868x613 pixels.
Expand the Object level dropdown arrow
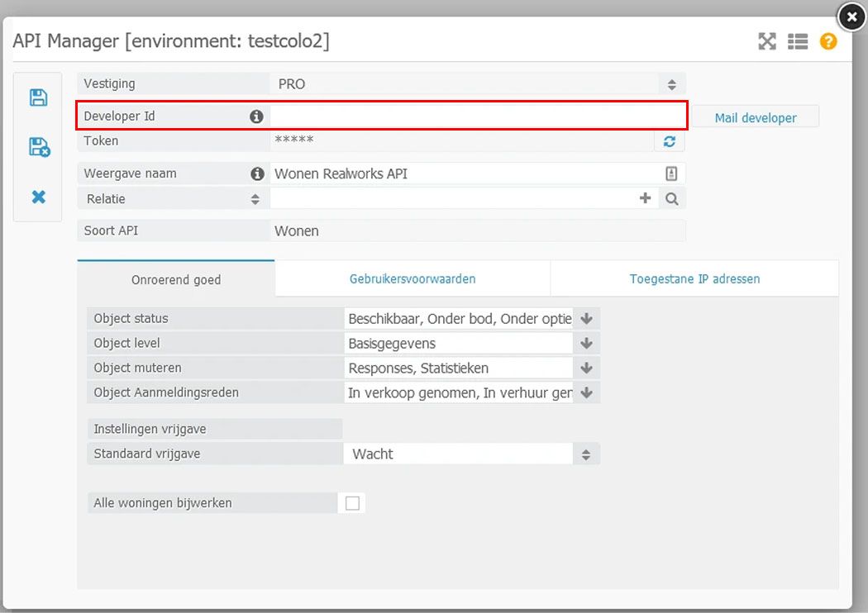[x=587, y=344]
